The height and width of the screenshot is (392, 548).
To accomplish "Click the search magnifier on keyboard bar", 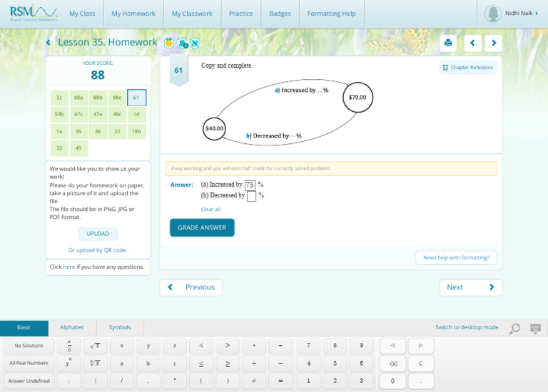I will coord(514,328).
